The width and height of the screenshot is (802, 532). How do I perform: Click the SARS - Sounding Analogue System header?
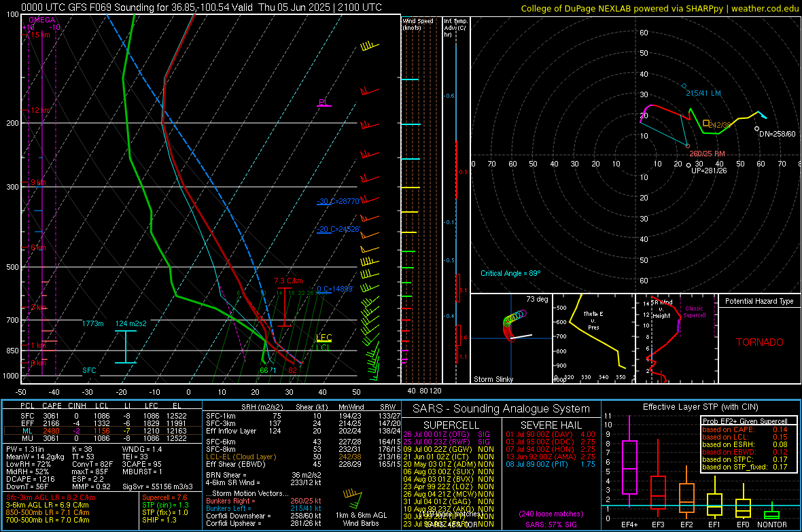502,409
